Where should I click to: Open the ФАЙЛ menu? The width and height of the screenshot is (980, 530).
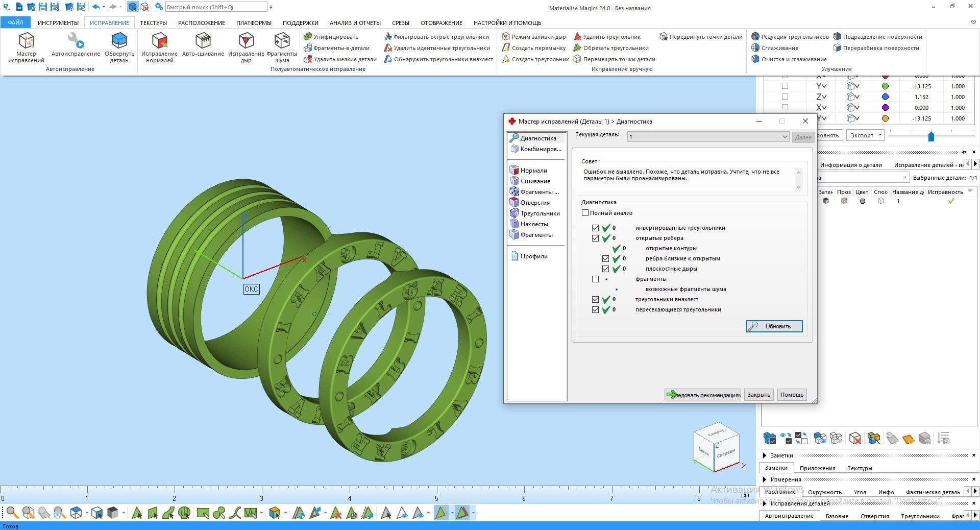pos(15,22)
